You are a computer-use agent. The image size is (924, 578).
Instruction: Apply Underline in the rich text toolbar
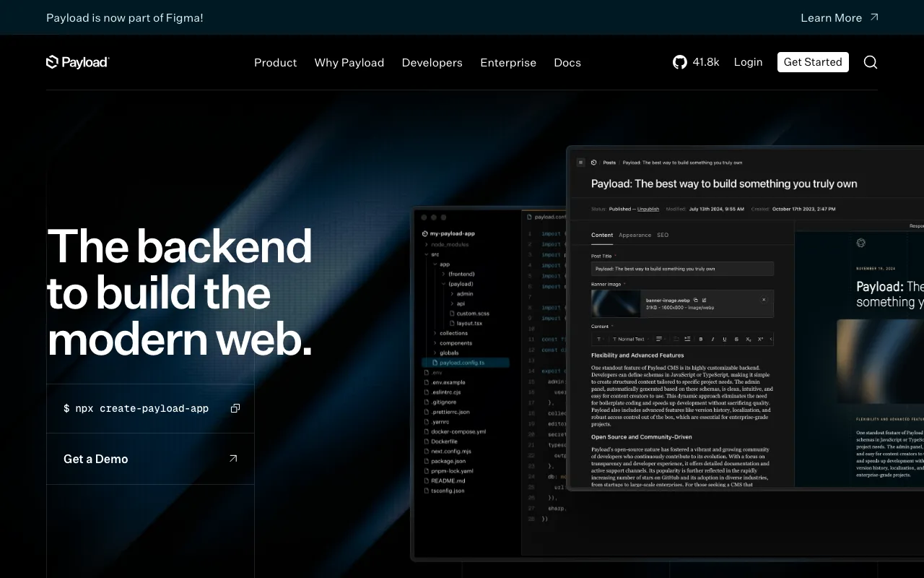pos(725,339)
